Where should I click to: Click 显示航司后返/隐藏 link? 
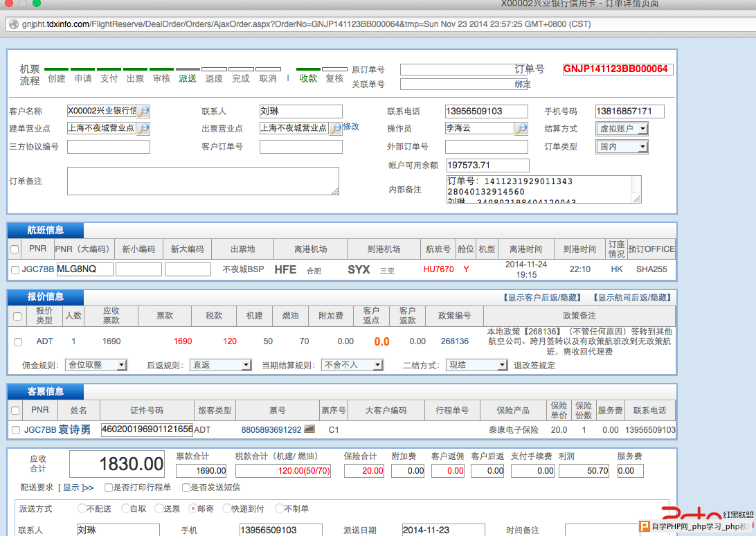(632, 298)
